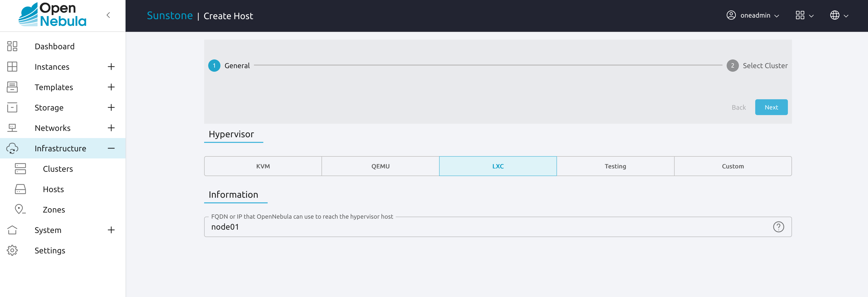Select the QEMU hypervisor option

coord(381,166)
